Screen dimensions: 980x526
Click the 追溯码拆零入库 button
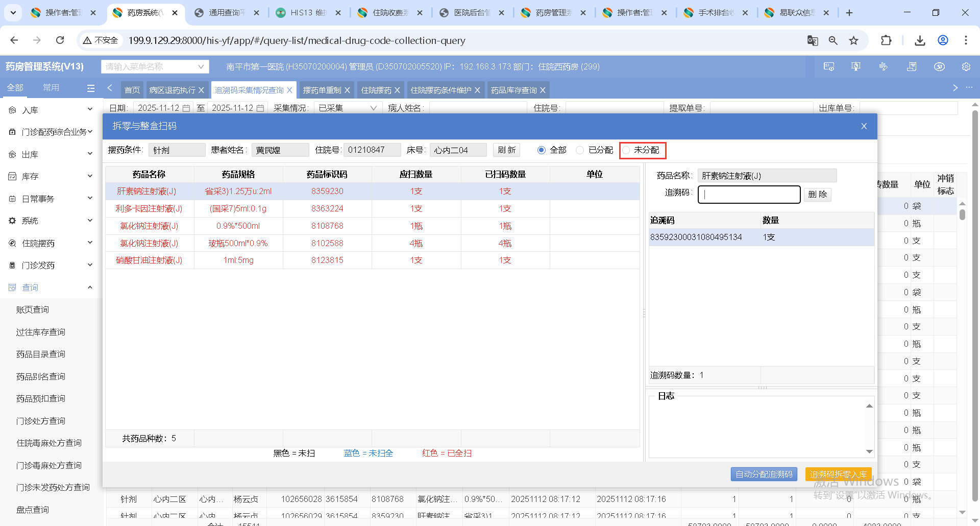pyautogui.click(x=839, y=474)
